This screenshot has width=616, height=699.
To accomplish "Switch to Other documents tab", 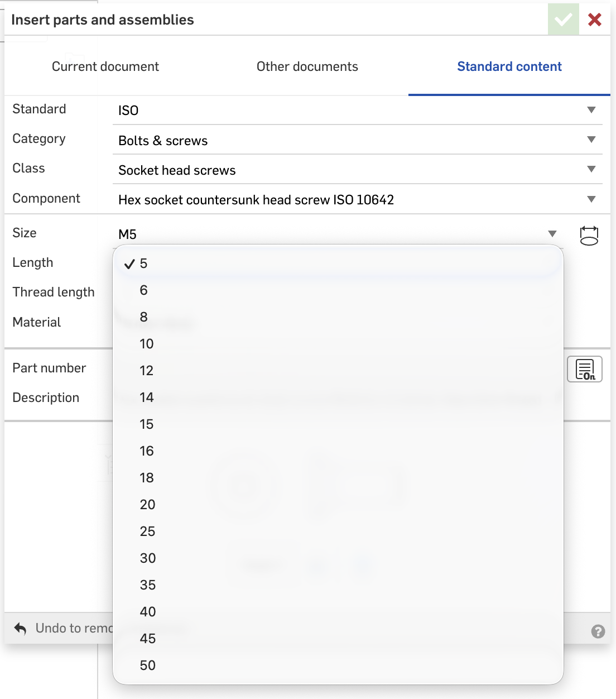I will pyautogui.click(x=307, y=66).
